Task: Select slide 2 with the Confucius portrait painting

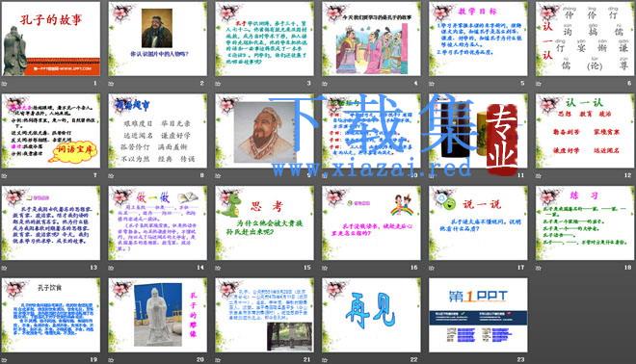Action: click(x=158, y=39)
